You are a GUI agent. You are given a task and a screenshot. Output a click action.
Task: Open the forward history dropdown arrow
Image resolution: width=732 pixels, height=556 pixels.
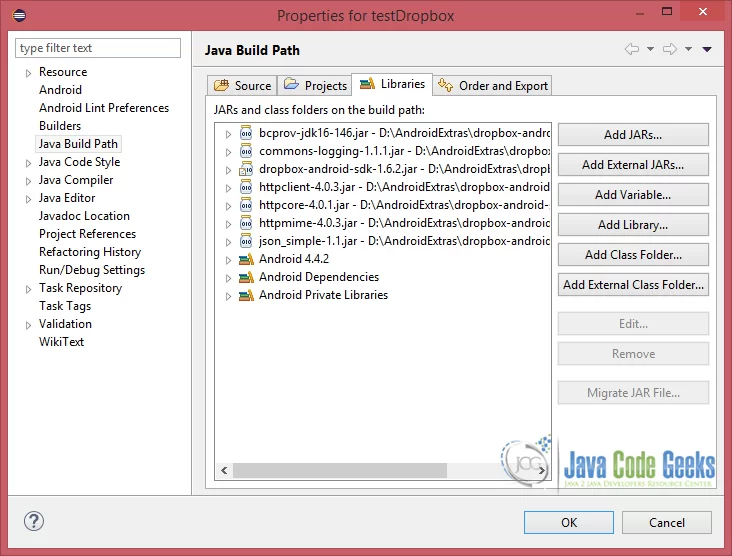pyautogui.click(x=688, y=49)
